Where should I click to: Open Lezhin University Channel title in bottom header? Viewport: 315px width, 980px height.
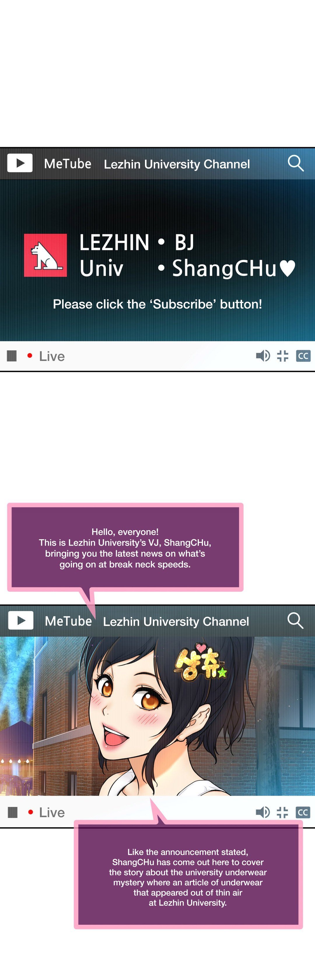(x=176, y=621)
